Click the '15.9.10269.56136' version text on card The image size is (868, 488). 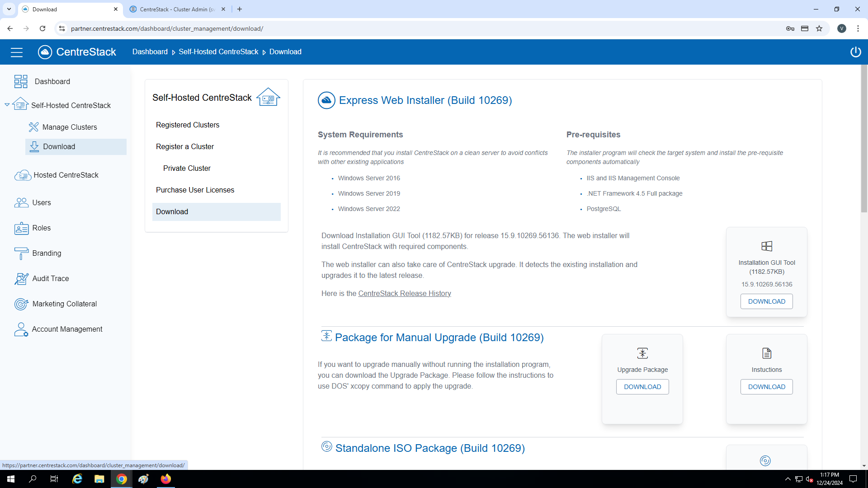click(767, 284)
